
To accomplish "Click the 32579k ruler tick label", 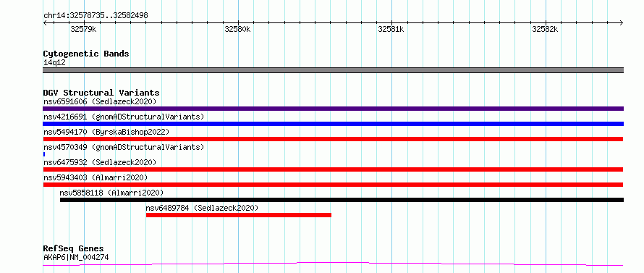I will (x=83, y=29).
